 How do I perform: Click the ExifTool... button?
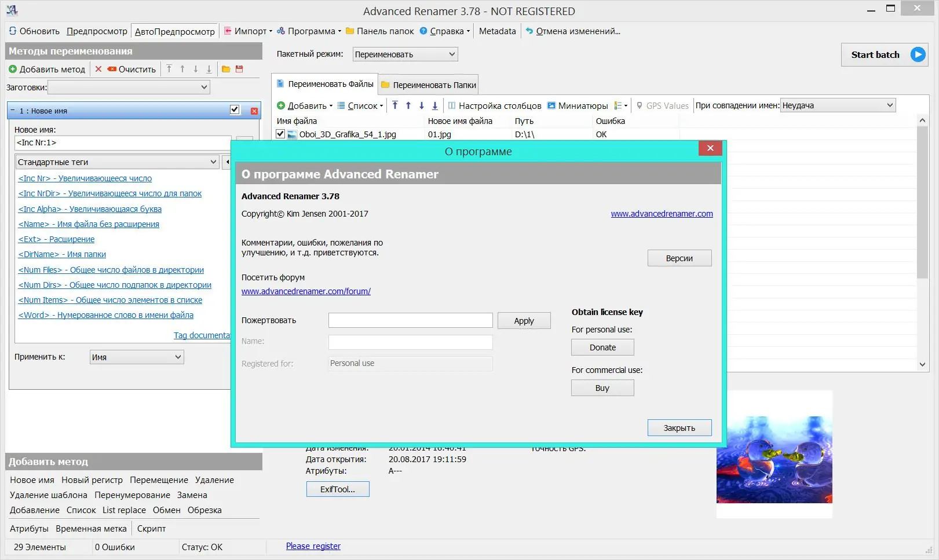(x=338, y=489)
